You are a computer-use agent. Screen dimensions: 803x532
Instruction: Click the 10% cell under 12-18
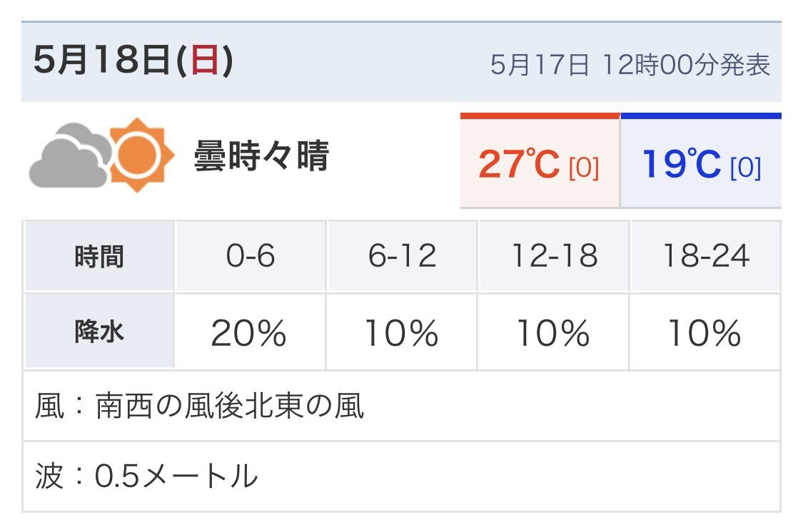click(x=554, y=332)
